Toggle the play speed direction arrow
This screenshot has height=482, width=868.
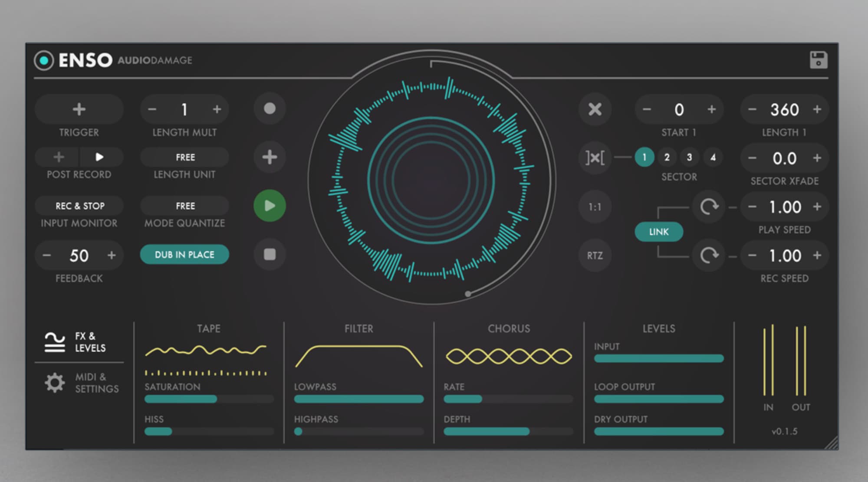click(x=709, y=207)
